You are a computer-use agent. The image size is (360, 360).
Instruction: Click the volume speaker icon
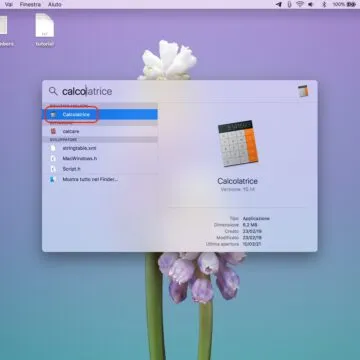(311, 4)
